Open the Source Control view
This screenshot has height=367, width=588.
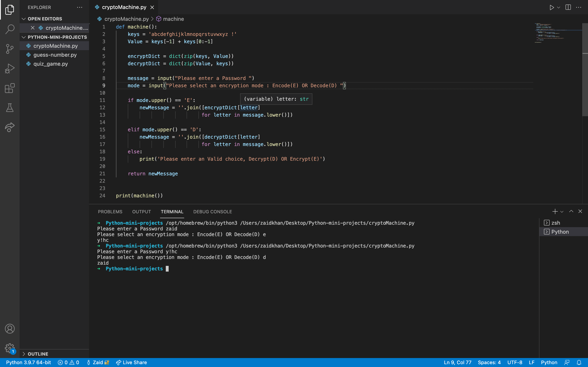coord(10,49)
